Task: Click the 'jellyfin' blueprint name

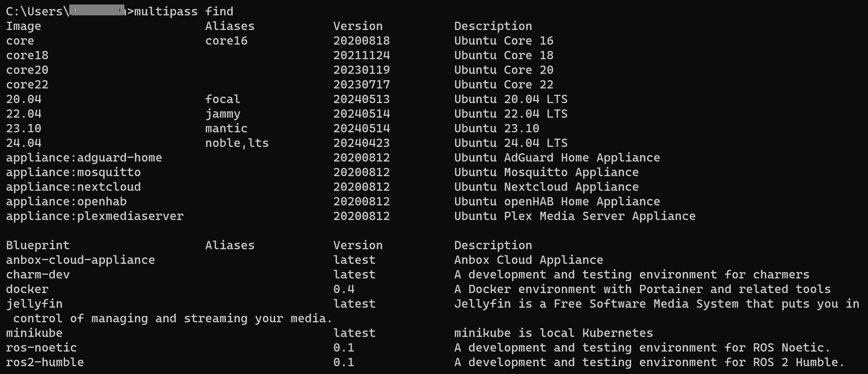Action: pyautogui.click(x=34, y=304)
